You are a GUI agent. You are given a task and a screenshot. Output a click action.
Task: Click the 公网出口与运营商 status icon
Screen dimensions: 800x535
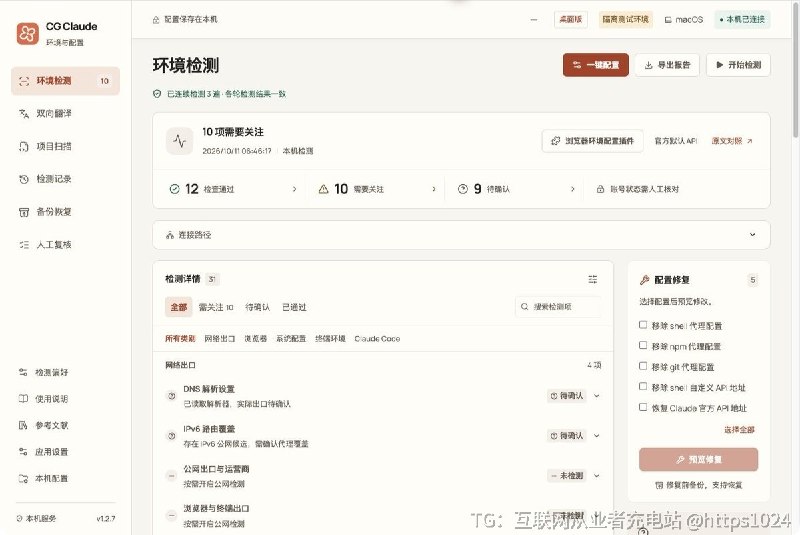point(172,476)
